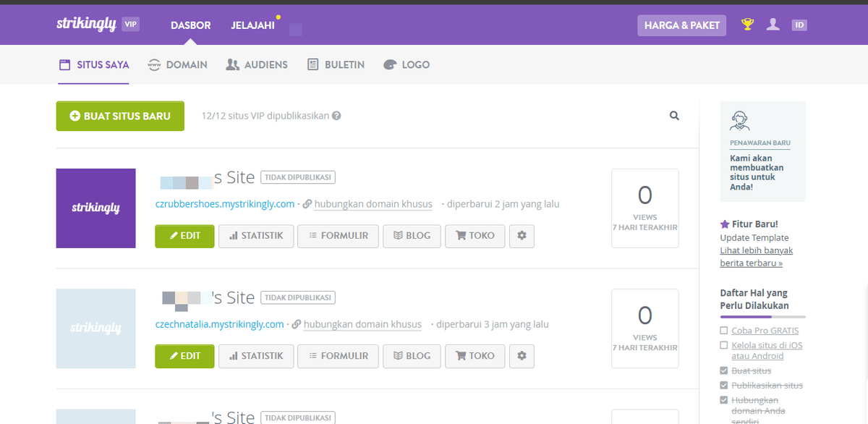Viewport: 868px width, 424px height.
Task: Switch to the DOMAIN tab
Action: [177, 64]
